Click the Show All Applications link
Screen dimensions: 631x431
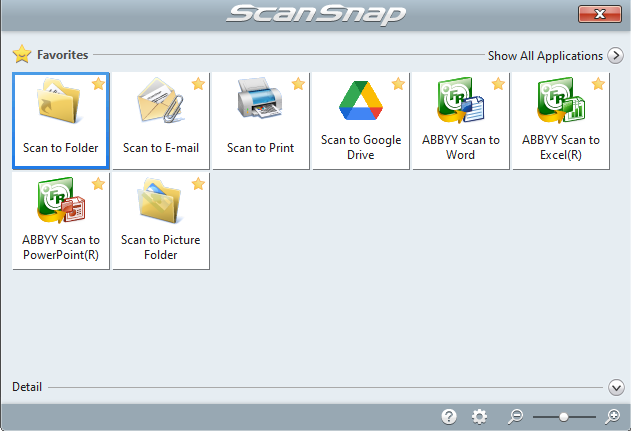coord(545,56)
